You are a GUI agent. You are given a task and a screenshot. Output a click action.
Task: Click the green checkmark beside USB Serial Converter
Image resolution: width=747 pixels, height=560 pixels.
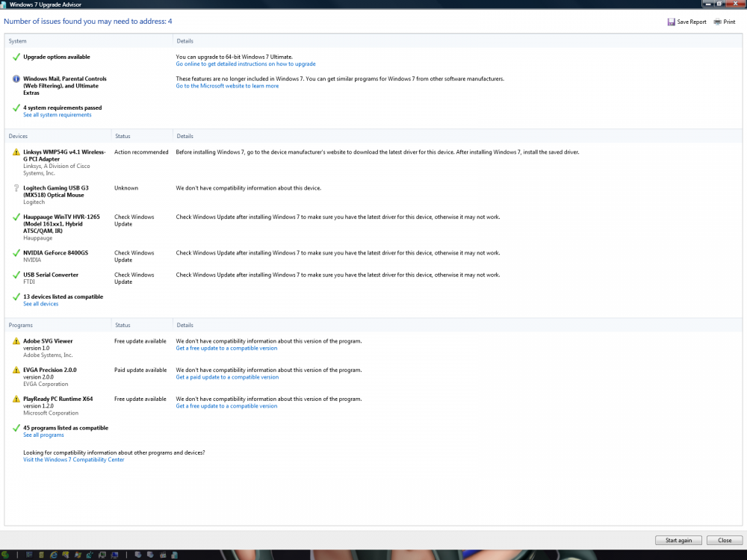(x=16, y=275)
